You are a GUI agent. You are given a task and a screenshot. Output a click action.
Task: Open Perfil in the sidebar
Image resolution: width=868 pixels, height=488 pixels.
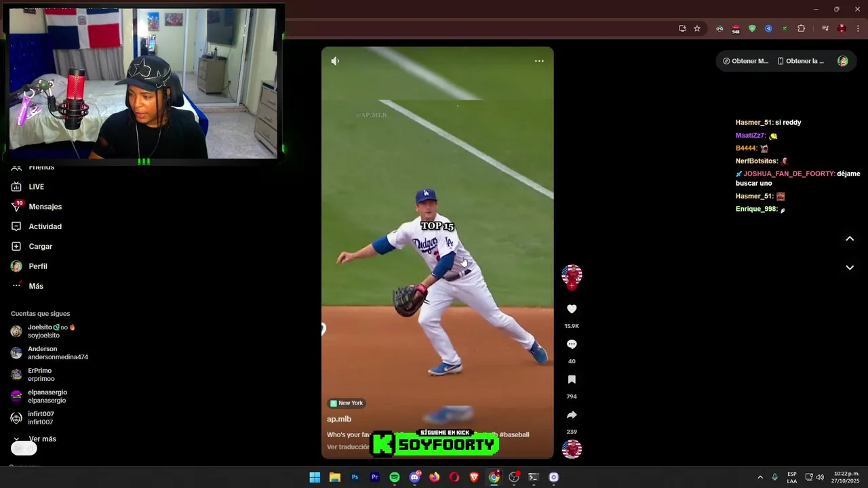pos(28,266)
